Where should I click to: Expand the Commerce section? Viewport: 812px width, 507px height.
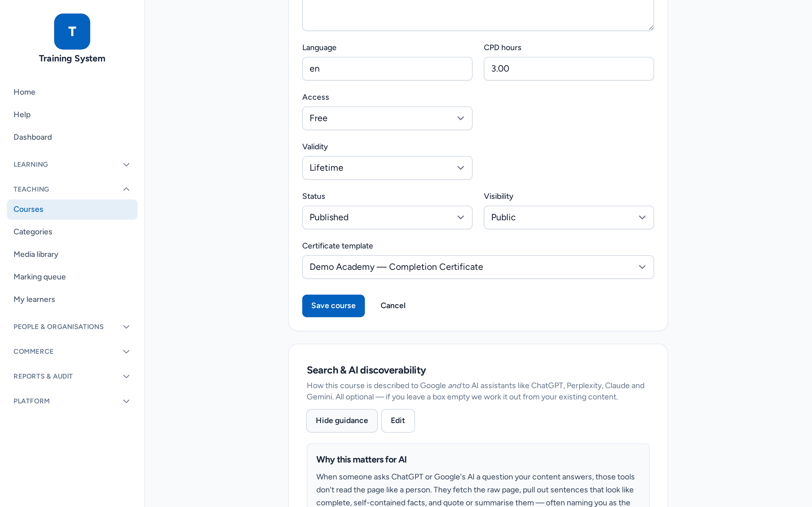click(x=72, y=352)
